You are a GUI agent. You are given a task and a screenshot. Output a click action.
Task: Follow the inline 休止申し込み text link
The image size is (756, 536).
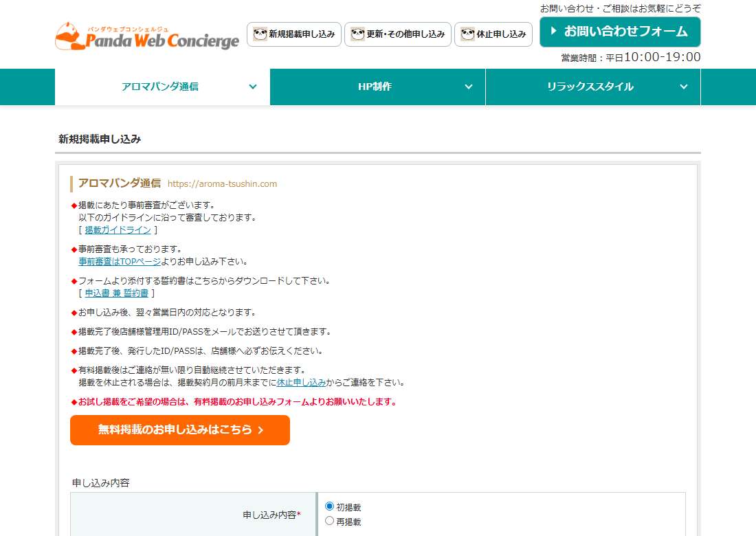click(x=301, y=382)
